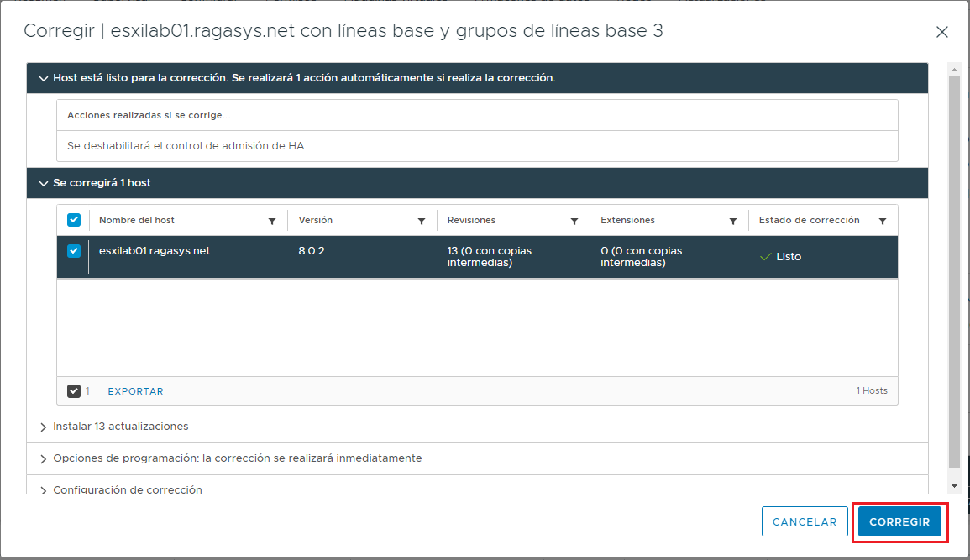This screenshot has width=970, height=560.
Task: Open the filter for Estado de corrección column
Action: click(x=883, y=220)
